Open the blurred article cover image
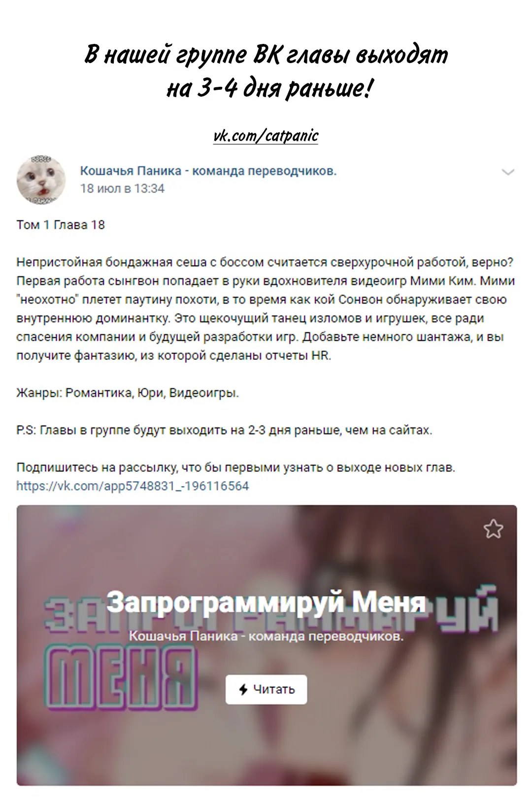 tap(266, 645)
